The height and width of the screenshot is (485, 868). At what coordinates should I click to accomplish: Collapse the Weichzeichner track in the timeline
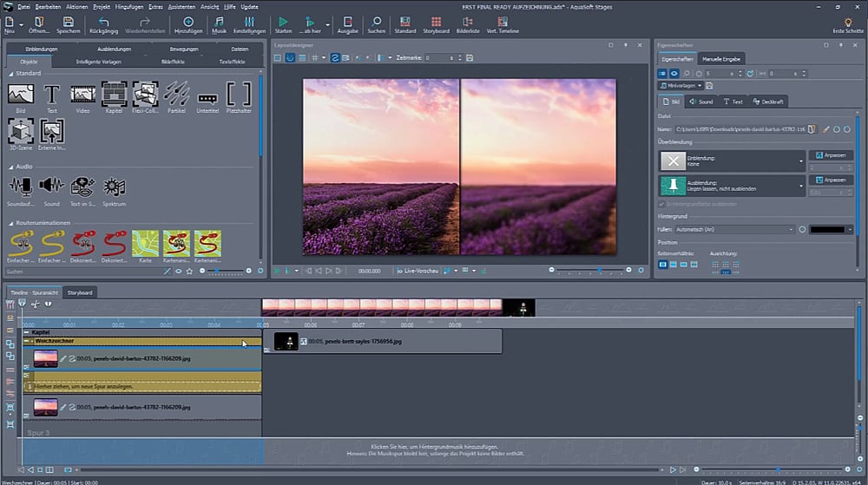click(x=28, y=342)
